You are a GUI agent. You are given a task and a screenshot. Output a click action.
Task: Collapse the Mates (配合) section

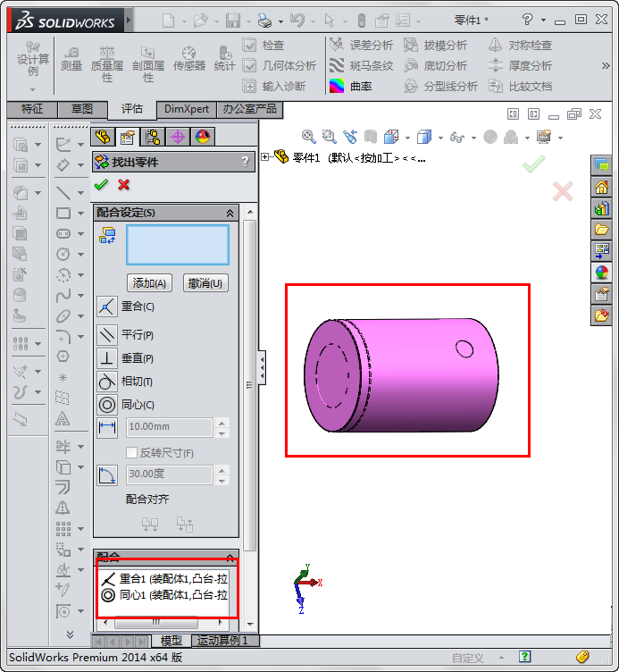tap(230, 557)
